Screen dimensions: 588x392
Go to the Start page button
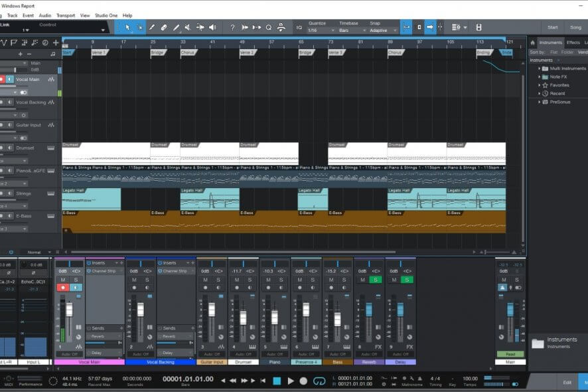(552, 27)
